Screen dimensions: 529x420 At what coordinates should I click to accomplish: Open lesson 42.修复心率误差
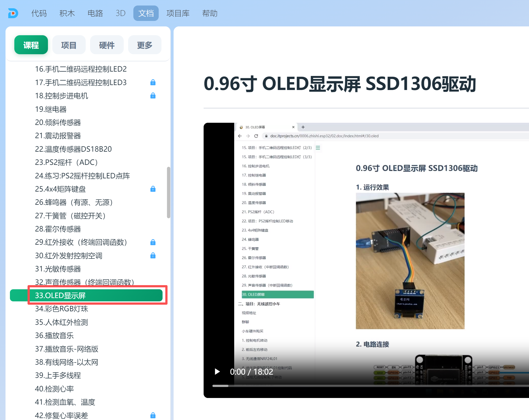[x=61, y=415]
